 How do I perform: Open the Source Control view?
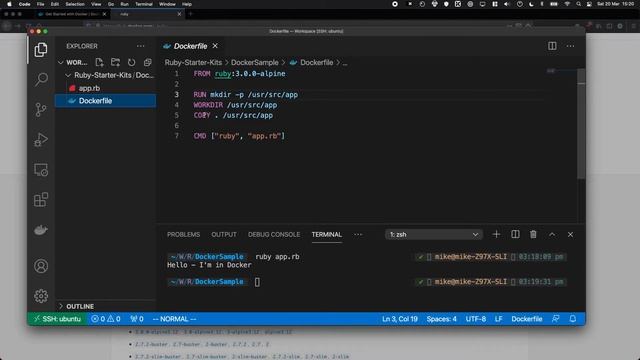(x=41, y=109)
